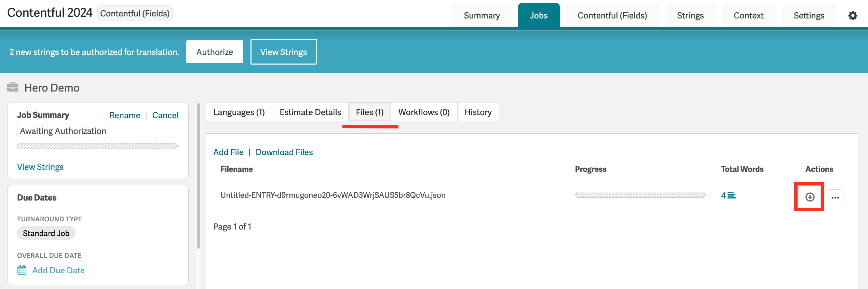Screen dimensions: 868x289
Task: Rename the job via Rename link
Action: pyautogui.click(x=125, y=115)
